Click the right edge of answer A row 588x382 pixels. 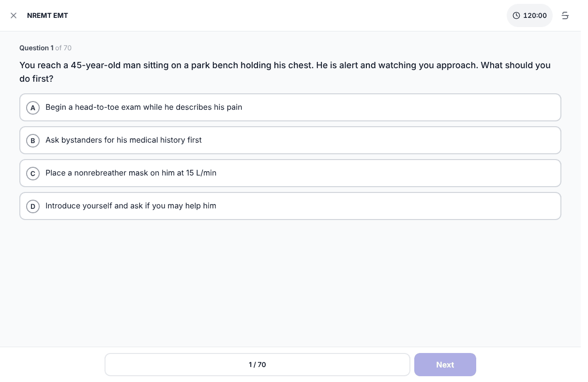point(552,107)
